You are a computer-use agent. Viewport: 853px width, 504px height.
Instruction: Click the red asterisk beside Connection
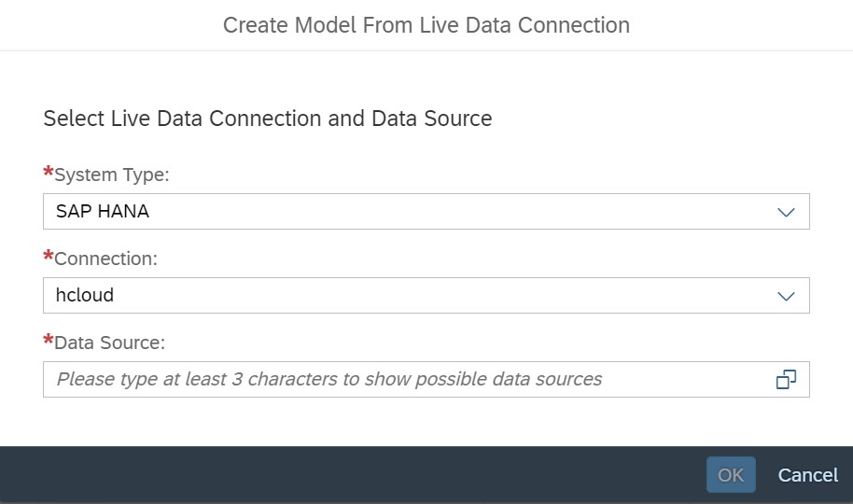pos(49,256)
